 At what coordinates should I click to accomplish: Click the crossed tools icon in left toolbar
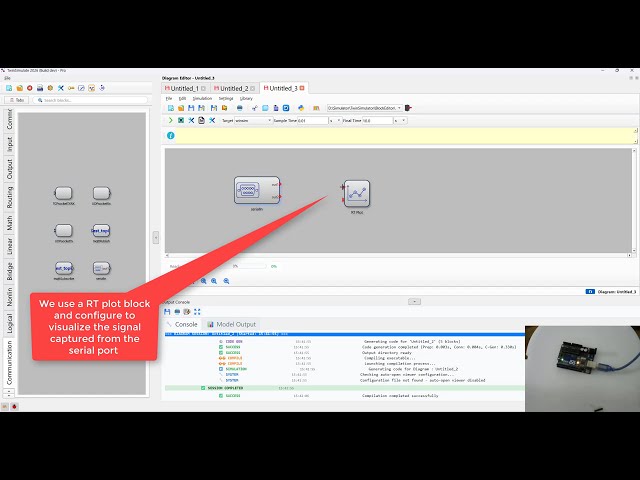[61, 88]
